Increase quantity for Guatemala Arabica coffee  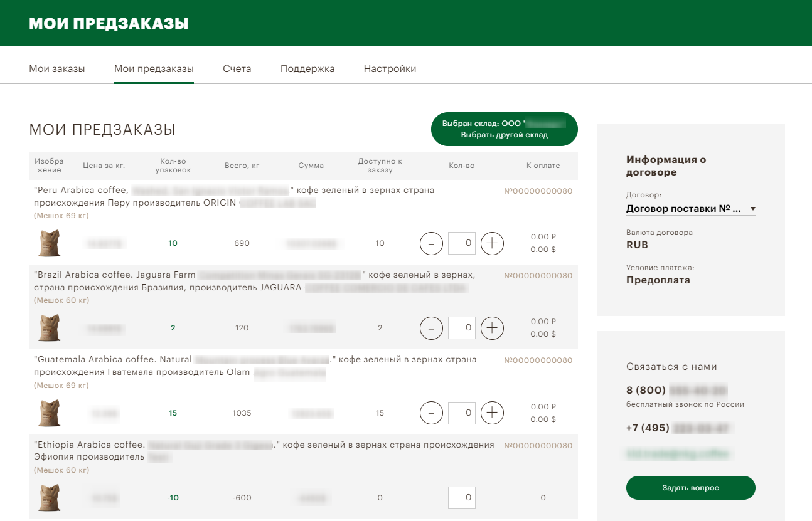(x=492, y=413)
